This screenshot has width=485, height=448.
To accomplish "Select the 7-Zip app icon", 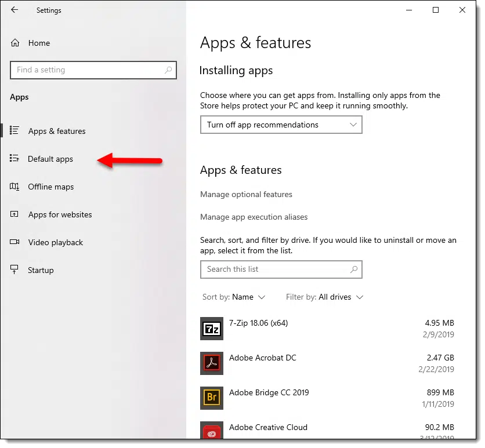I will click(212, 329).
